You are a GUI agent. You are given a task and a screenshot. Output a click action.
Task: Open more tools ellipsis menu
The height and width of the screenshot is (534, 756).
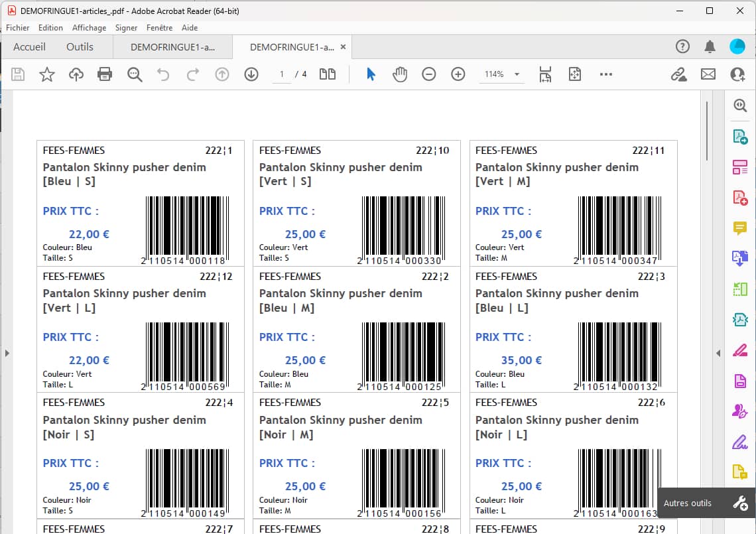point(606,74)
